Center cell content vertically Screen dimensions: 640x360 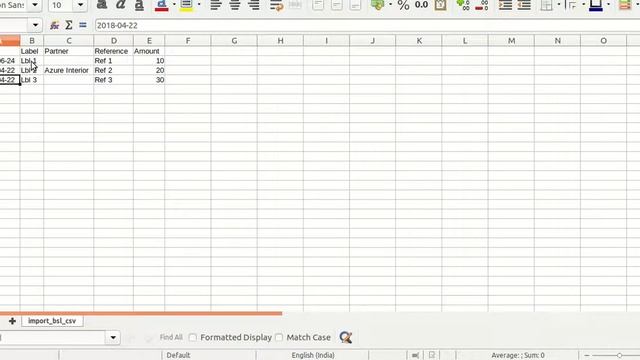(x=337, y=5)
